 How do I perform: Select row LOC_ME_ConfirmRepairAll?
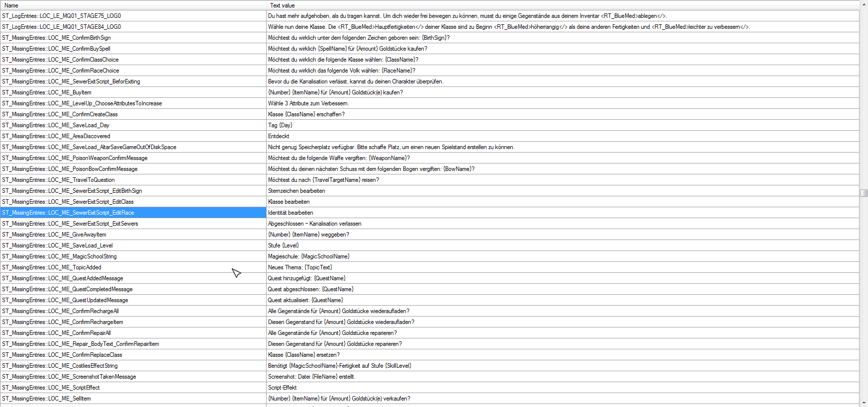click(430, 333)
